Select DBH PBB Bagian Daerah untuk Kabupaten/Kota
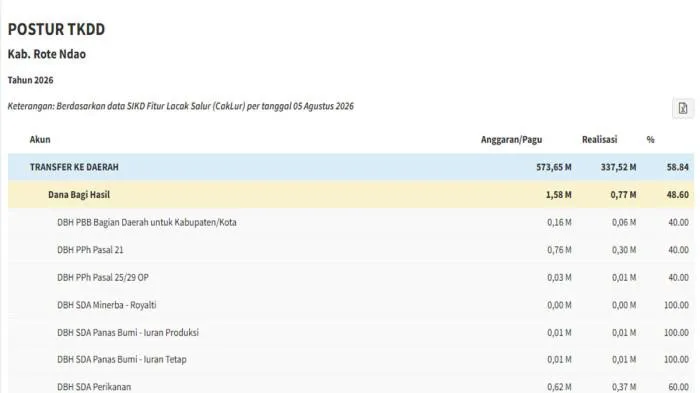Screen dimensions: 700x393 [147, 222]
